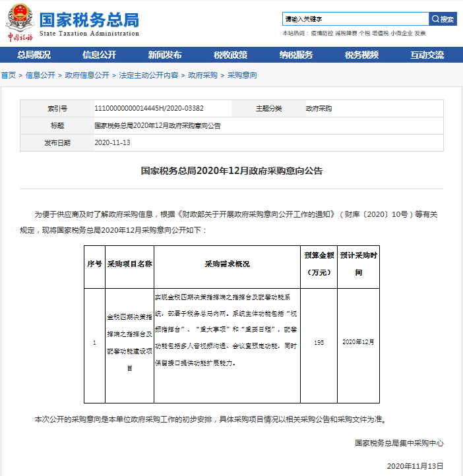Open the 新闻发布 navigation menu
Image resolution: width=463 pixels, height=476 pixels.
click(x=165, y=55)
